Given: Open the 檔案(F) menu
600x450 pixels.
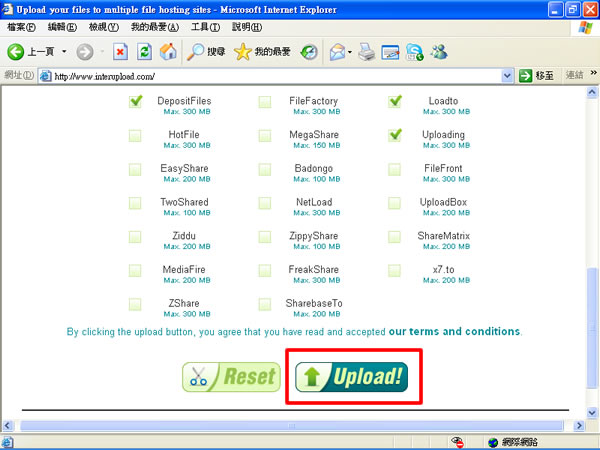Looking at the screenshot, I should pyautogui.click(x=21, y=27).
